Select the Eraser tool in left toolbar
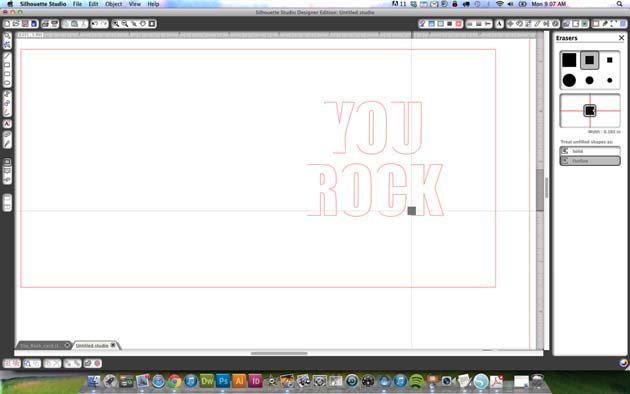This screenshot has height=394, width=630. click(x=7, y=135)
